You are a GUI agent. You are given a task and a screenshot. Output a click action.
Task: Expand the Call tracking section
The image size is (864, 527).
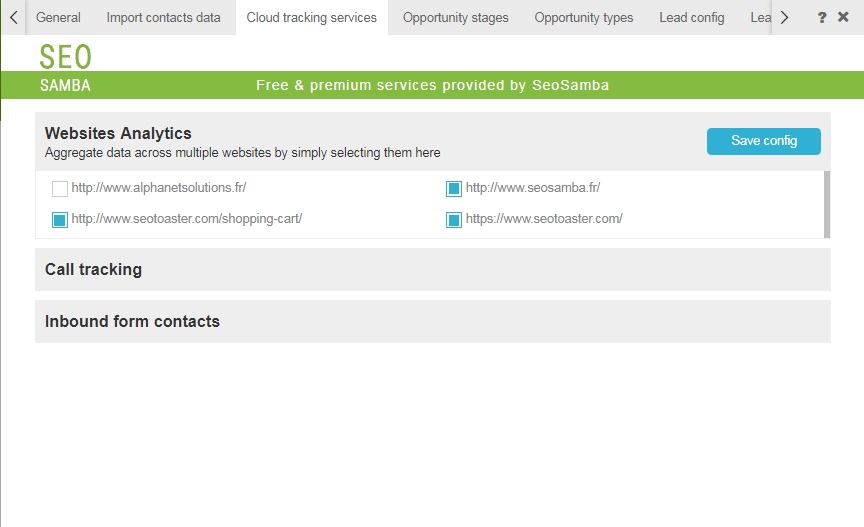pyautogui.click(x=433, y=270)
